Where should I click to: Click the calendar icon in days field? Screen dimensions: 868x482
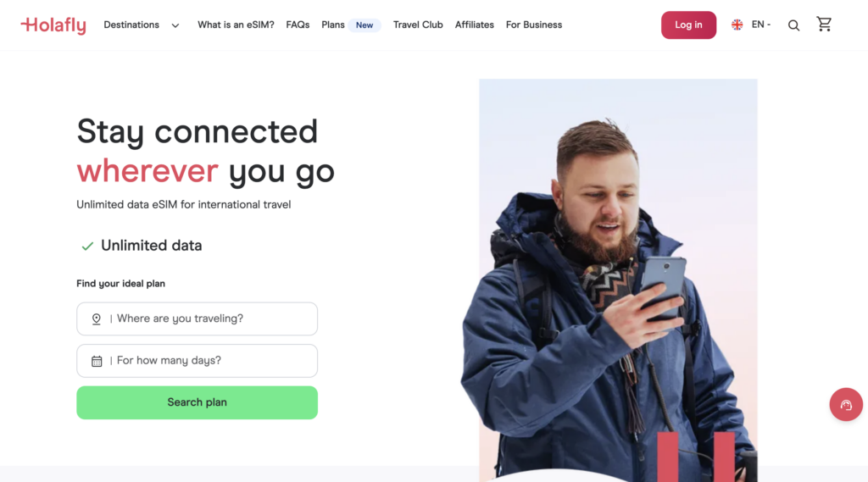click(97, 361)
